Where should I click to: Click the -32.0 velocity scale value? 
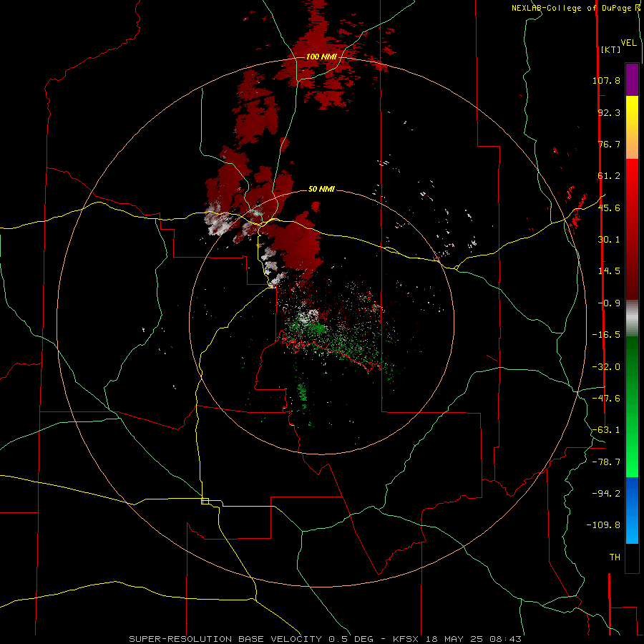pyautogui.click(x=606, y=367)
